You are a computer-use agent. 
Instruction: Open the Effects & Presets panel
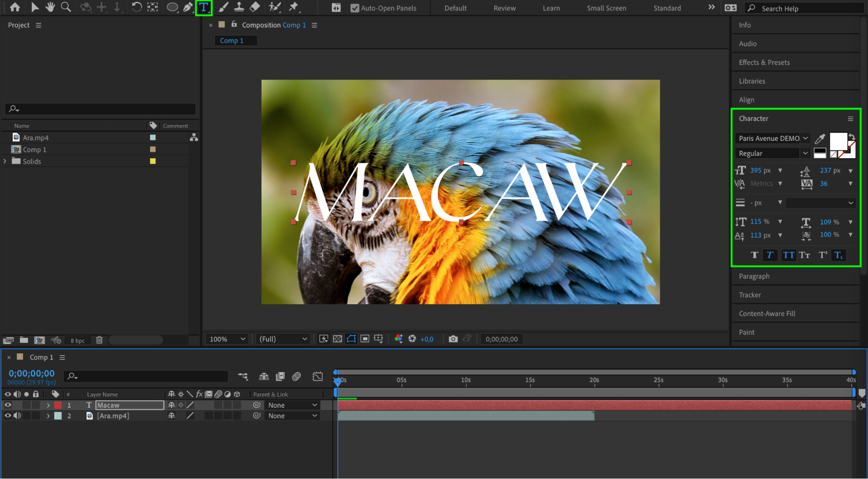click(764, 63)
